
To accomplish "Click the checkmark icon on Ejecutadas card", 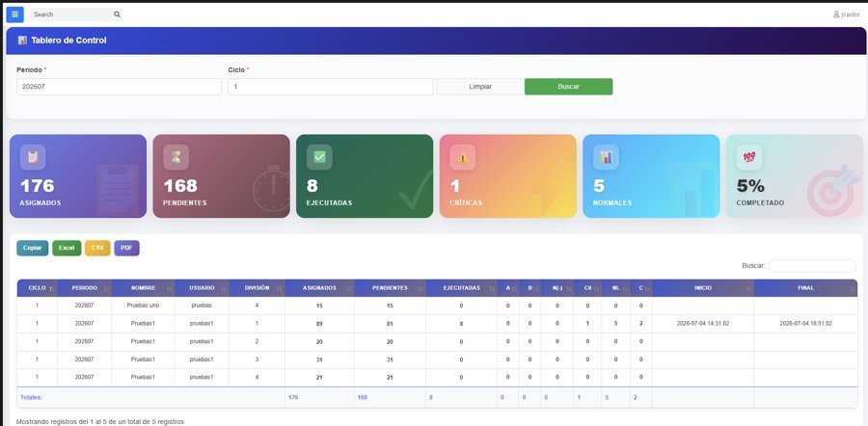I will coord(319,157).
